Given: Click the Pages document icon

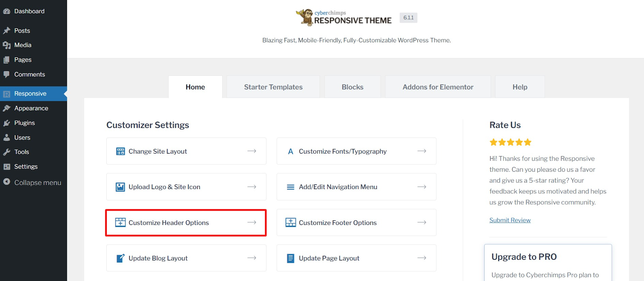Looking at the screenshot, I should (x=6, y=60).
